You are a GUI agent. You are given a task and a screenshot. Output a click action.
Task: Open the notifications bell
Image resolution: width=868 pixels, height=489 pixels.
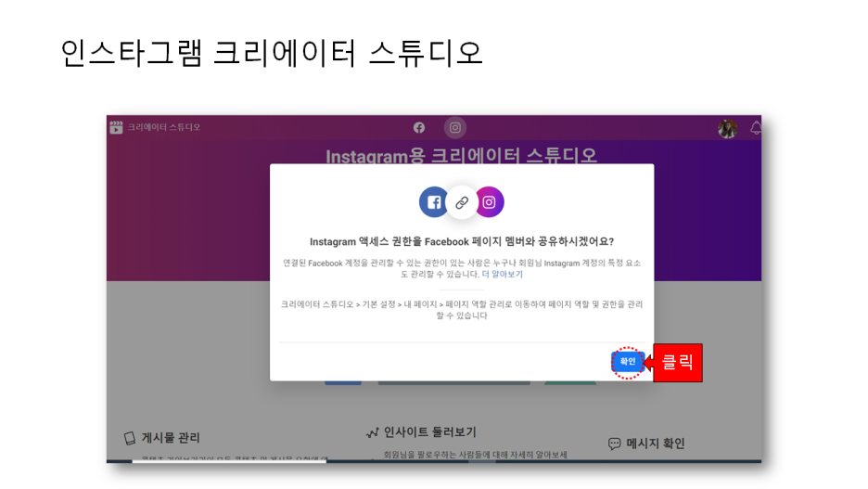click(x=756, y=128)
